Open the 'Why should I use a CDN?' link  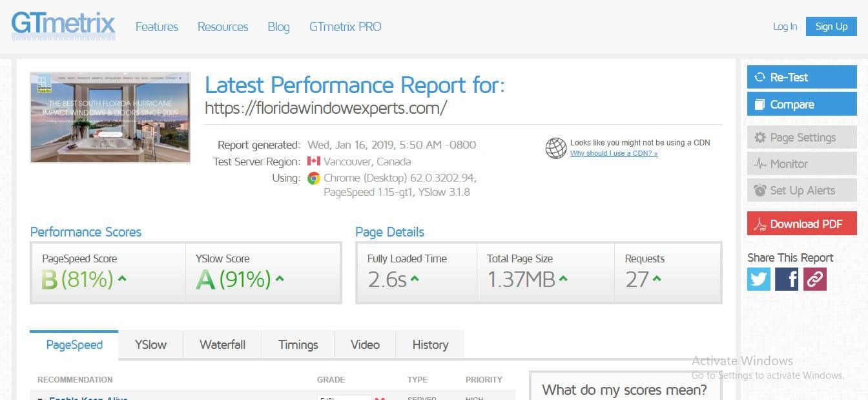pyautogui.click(x=614, y=153)
